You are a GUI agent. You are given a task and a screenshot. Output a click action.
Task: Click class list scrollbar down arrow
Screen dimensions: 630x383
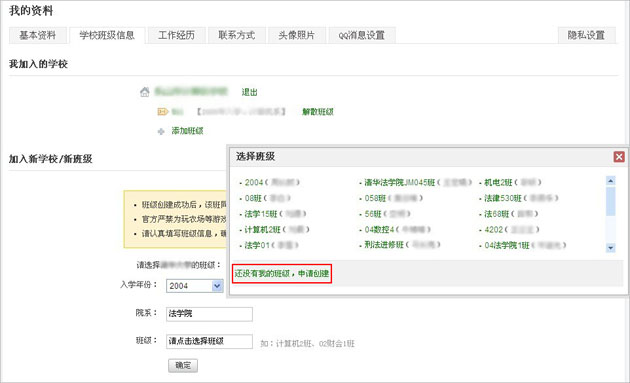(610, 248)
